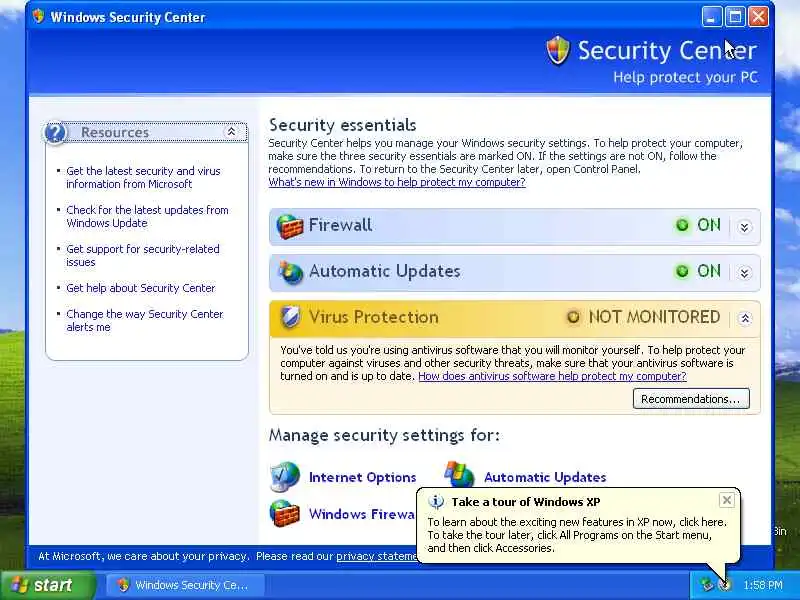This screenshot has height=600, width=800.
Task: Click the Manage security settings for heading
Action: point(384,435)
